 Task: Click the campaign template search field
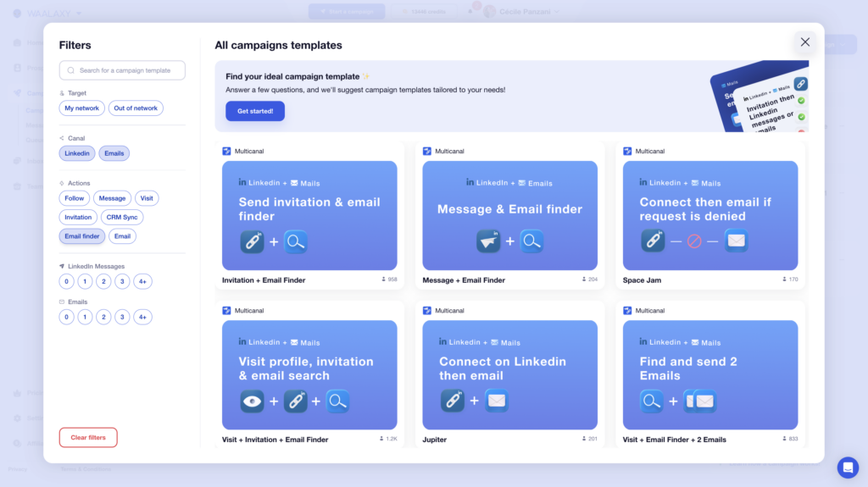122,70
